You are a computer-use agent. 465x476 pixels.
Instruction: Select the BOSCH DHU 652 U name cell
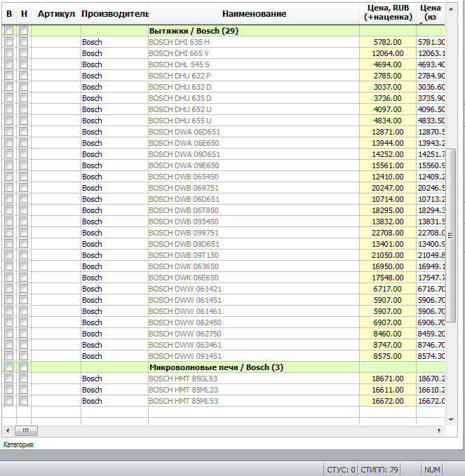(x=254, y=109)
